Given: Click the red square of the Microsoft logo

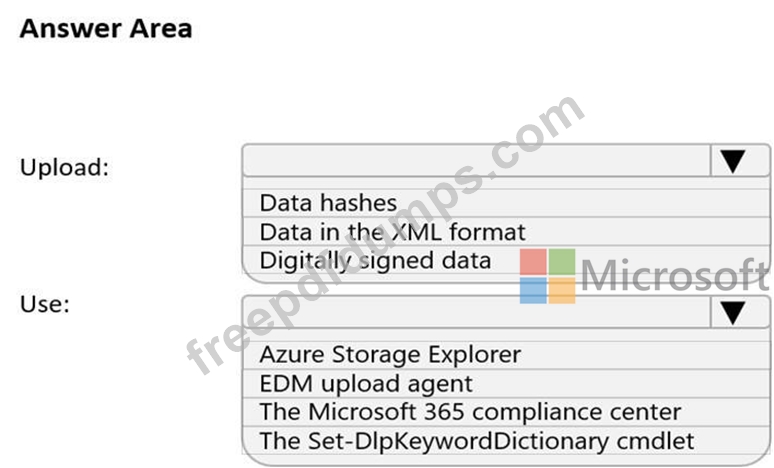Looking at the screenshot, I should [x=533, y=262].
